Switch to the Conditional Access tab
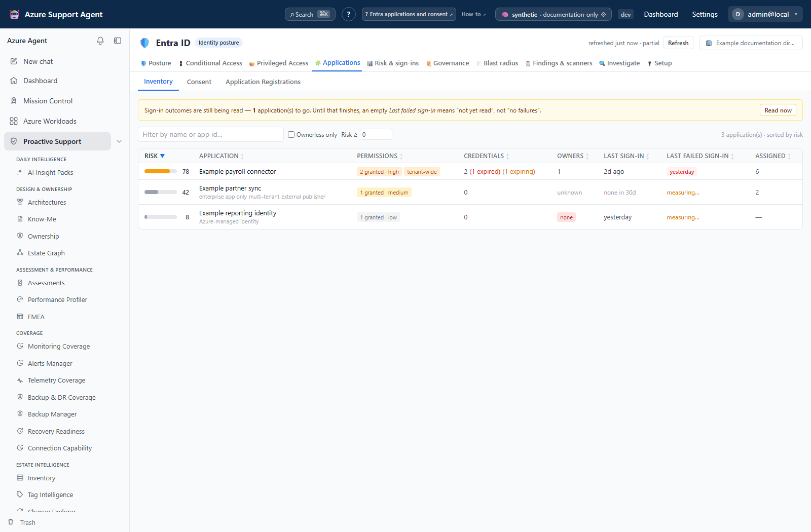Viewport: 811px width, 532px height. 210,63
